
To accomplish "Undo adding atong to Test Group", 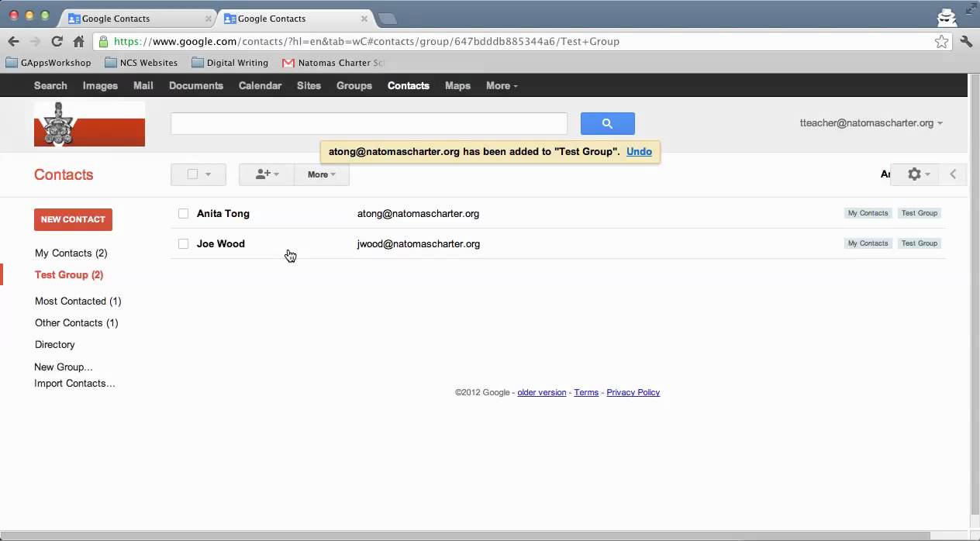I will 639,151.
